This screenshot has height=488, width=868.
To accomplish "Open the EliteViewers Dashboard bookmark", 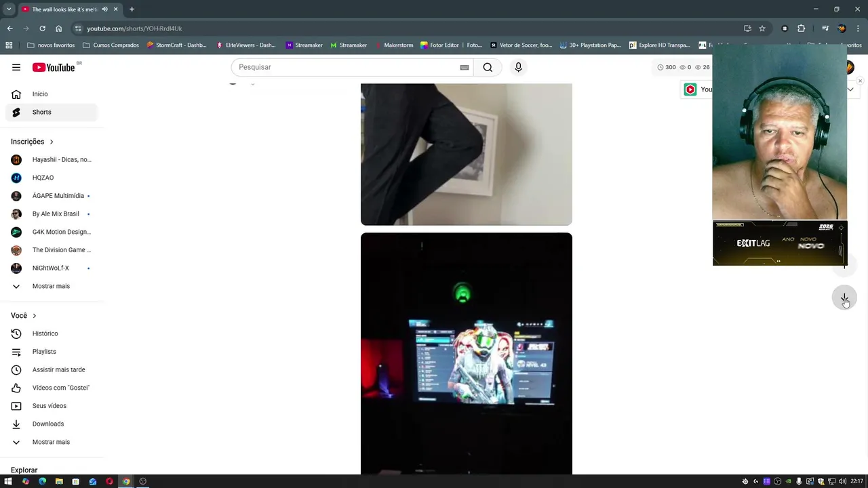I will click(245, 45).
